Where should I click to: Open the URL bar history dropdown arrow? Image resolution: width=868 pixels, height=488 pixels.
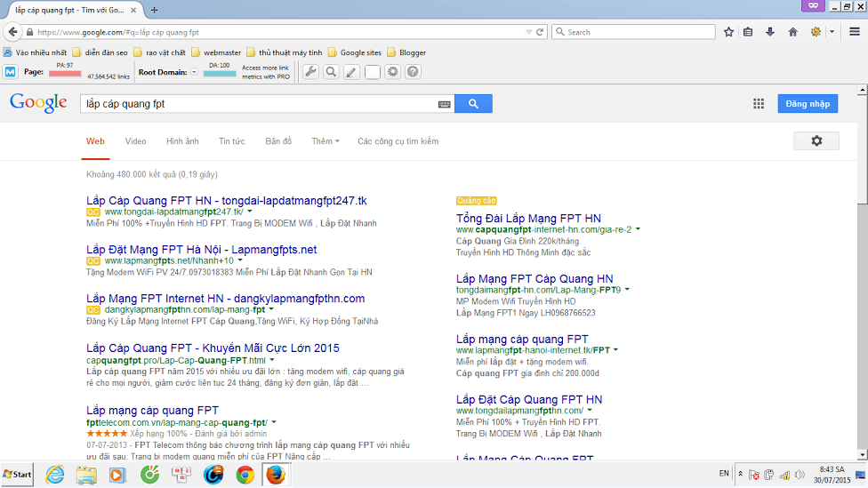click(x=528, y=32)
